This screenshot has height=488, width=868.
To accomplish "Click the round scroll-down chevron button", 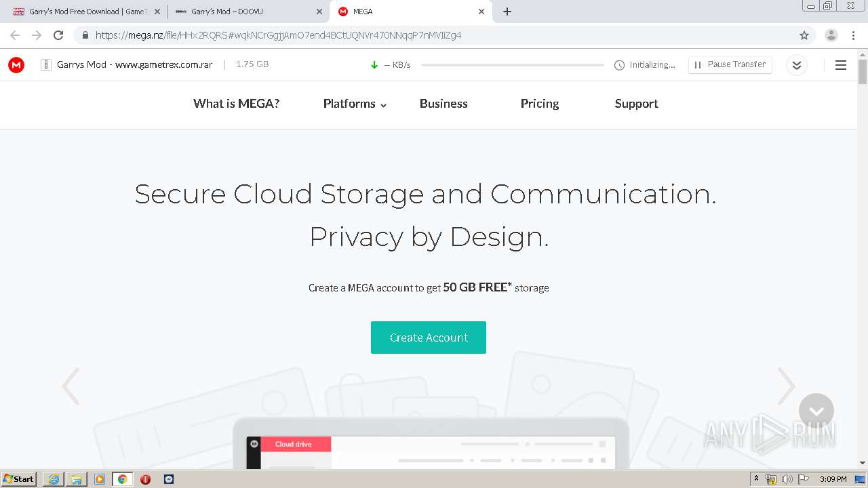I will coord(816,411).
